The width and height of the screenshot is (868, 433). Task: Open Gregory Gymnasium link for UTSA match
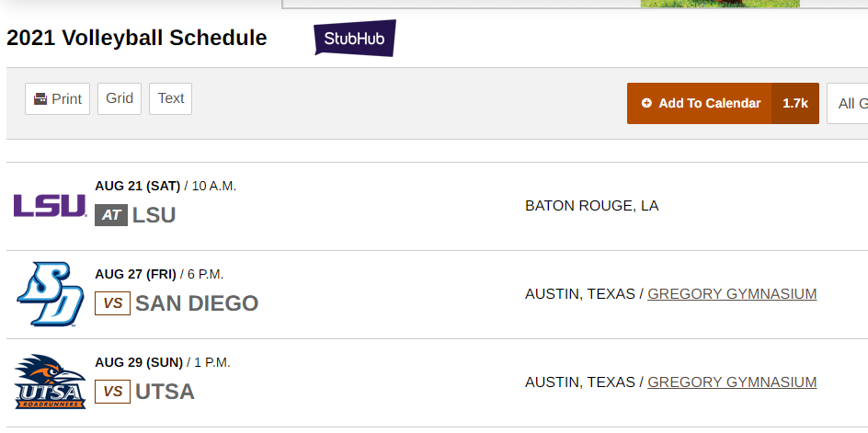coord(732,382)
